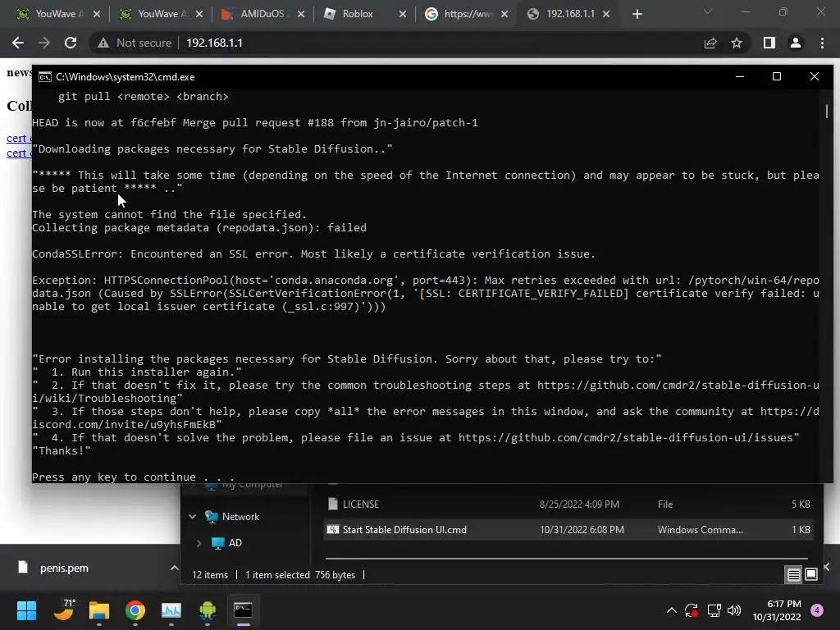Click second cert link on webpage
840x630 pixels.
pyautogui.click(x=19, y=153)
